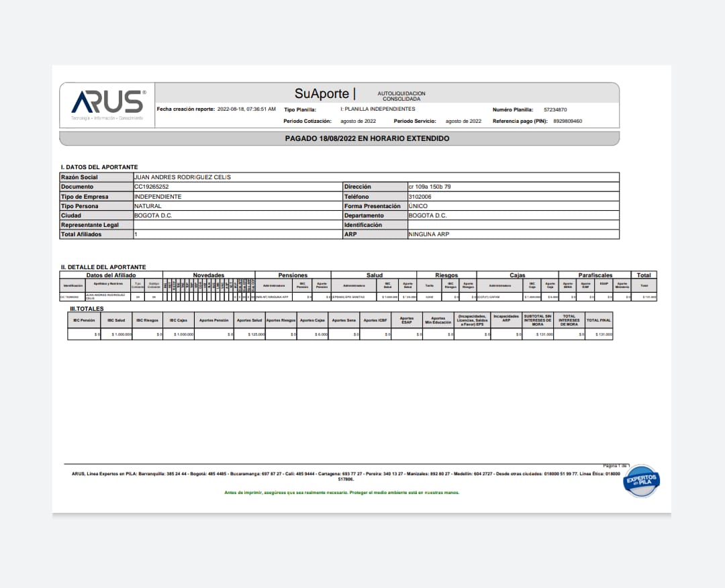Select the IBC Salud header in totals table
The height and width of the screenshot is (588, 725).
pos(116,320)
